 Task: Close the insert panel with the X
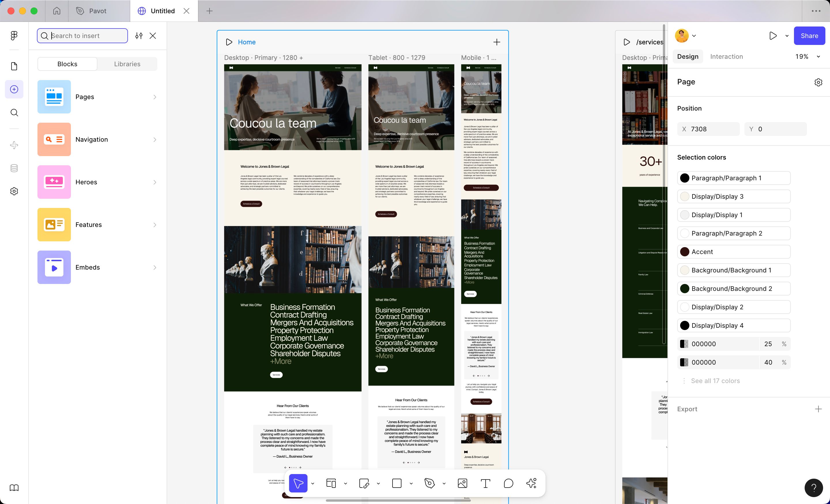(x=152, y=36)
